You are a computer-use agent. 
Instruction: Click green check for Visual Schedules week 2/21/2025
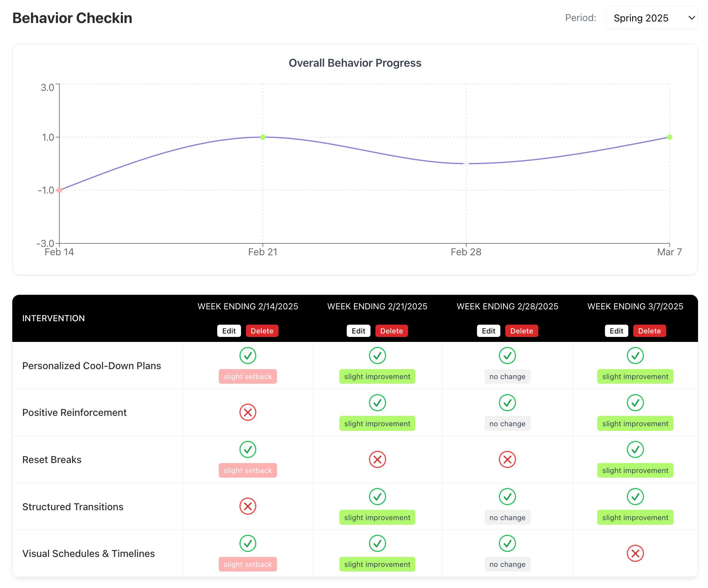(377, 543)
